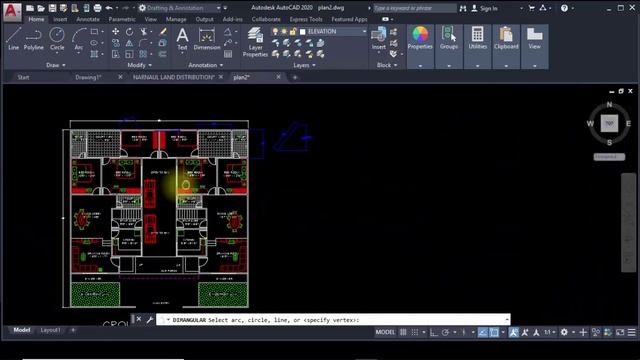Toggle grid display in status bar
This screenshot has width=640, height=360.
403,332
